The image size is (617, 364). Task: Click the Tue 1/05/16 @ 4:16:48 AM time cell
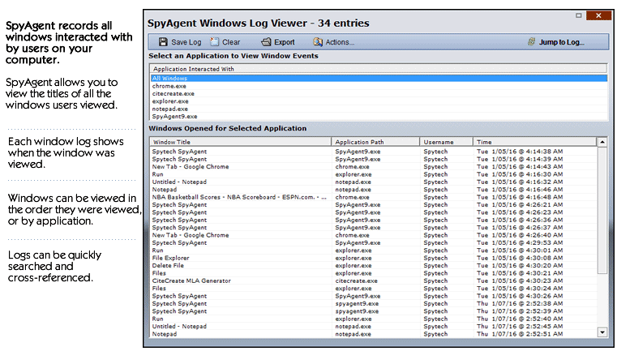click(520, 197)
